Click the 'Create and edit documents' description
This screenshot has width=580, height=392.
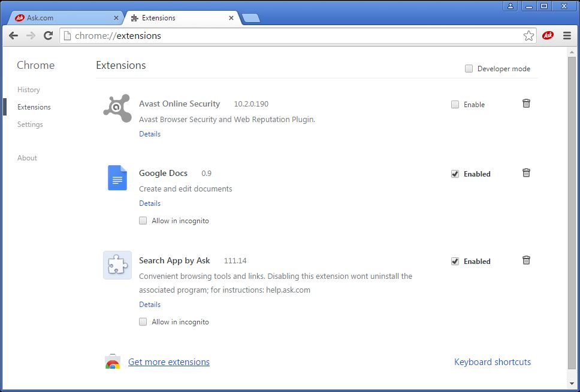coord(186,189)
